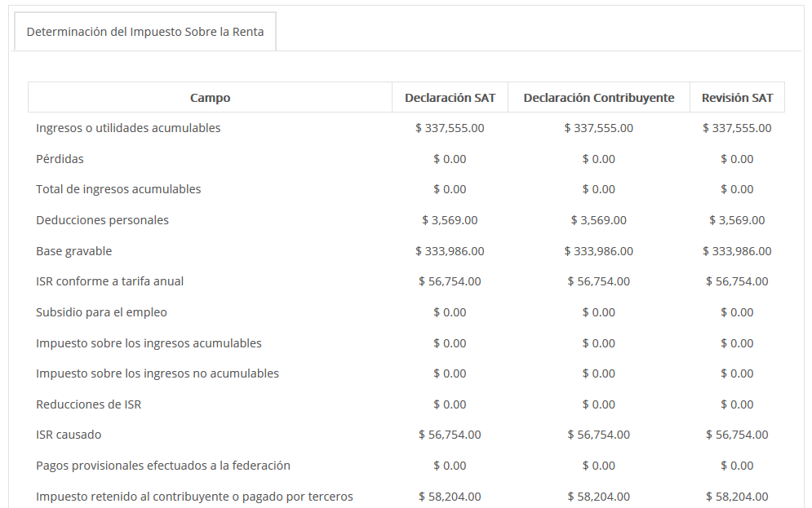Click Declaración SAT value for Ingresos o utilidades acumulables
This screenshot has height=508, width=812.
point(450,128)
